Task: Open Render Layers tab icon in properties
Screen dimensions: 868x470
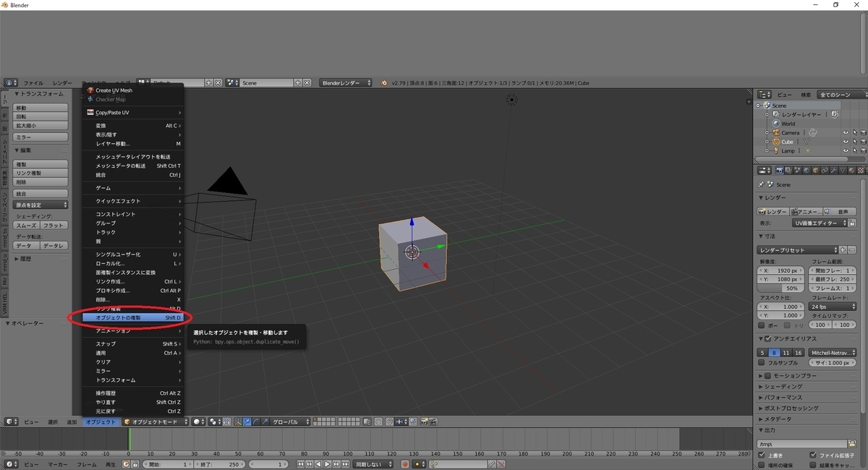Action: click(788, 171)
